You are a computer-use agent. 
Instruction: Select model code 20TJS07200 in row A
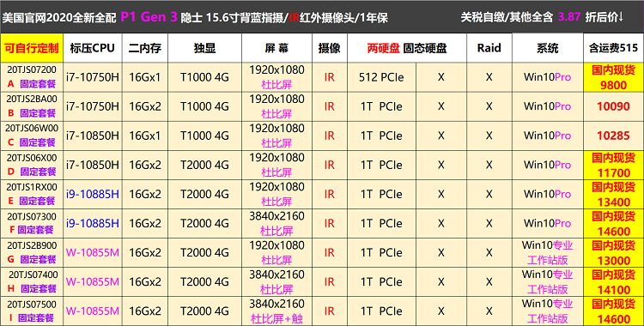coord(32,69)
